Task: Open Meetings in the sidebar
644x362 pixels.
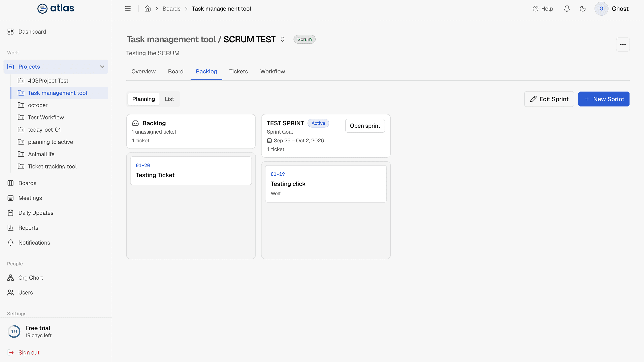Action: pos(56,198)
